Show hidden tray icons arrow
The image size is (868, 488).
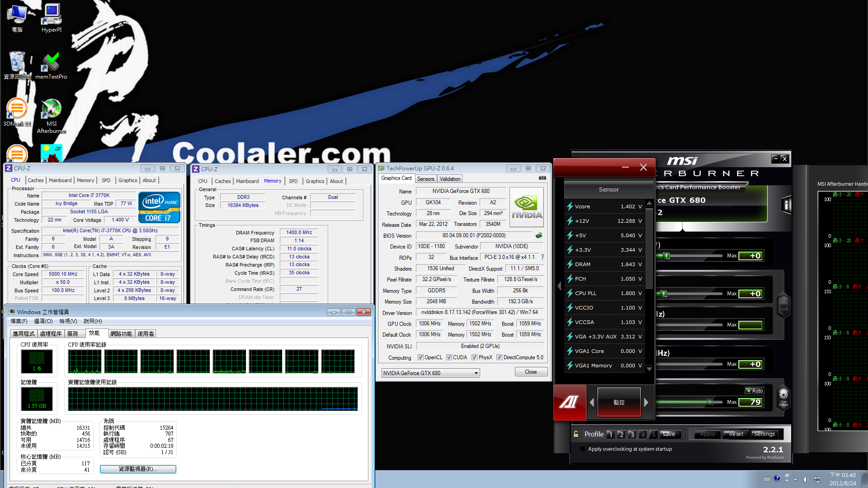pyautogui.click(x=795, y=479)
